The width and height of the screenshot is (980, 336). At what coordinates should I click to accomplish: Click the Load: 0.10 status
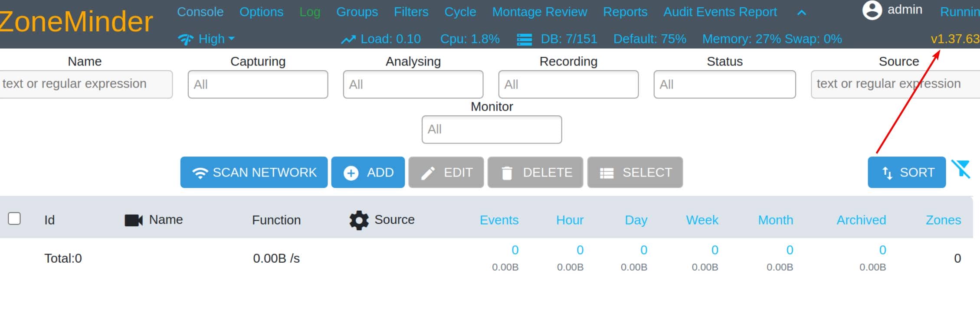[x=390, y=39]
